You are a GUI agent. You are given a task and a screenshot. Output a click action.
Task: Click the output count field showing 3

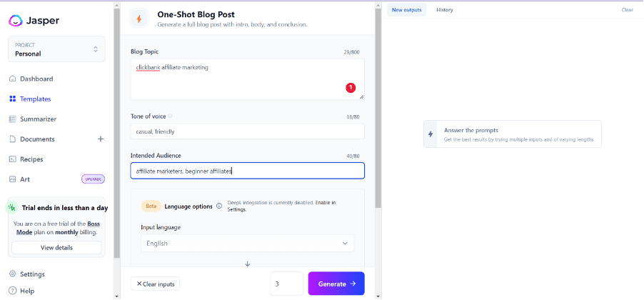pos(286,284)
